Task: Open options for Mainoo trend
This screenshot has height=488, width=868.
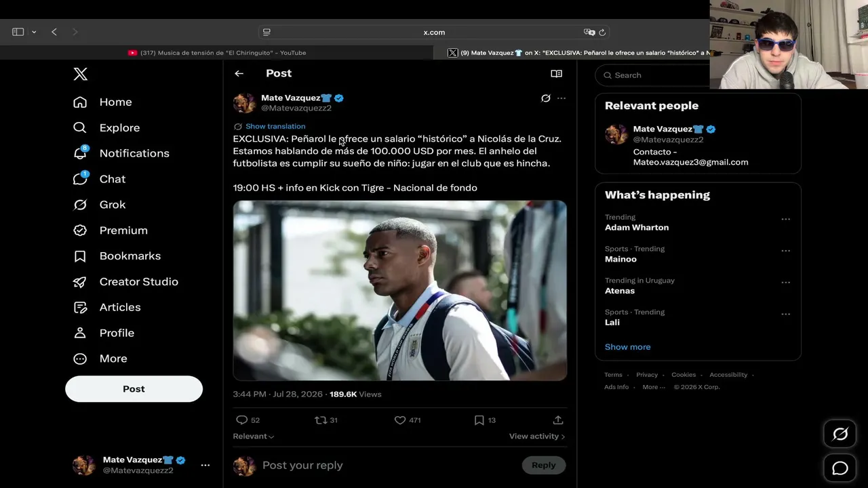Action: [785, 251]
